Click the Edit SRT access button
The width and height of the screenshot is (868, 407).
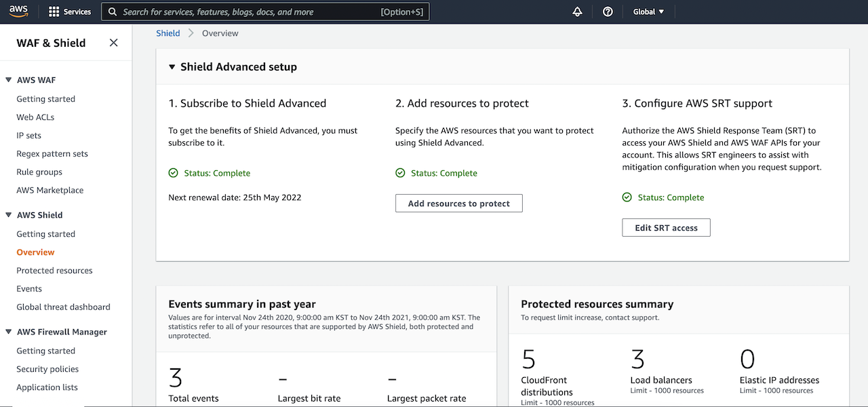coord(666,227)
